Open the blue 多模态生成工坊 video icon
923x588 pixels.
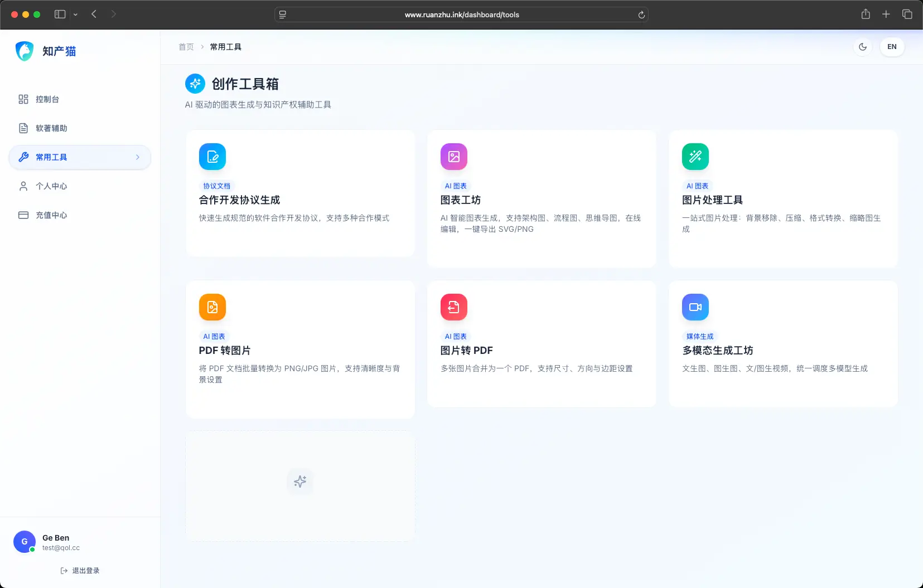695,307
